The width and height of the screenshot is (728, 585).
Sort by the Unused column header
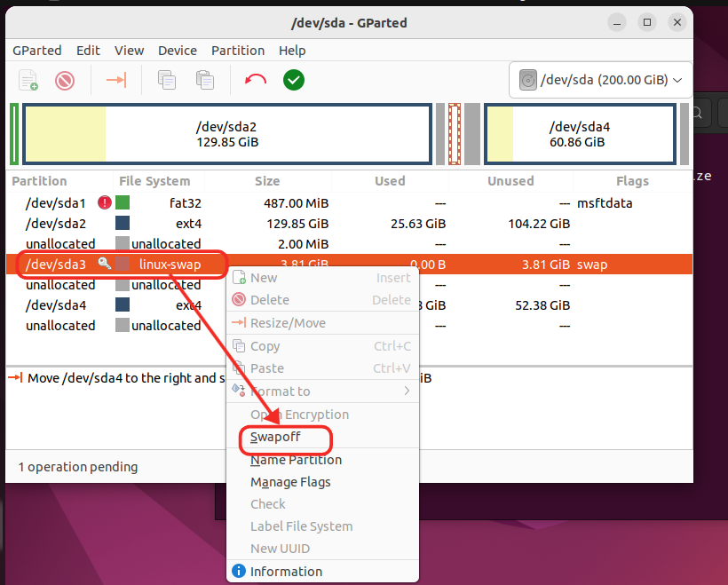tap(510, 180)
